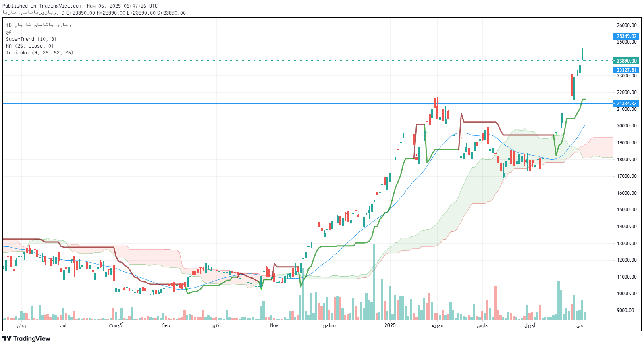Click the 14000.00 price axis label
Screen dimensions: 644x346
coord(627,227)
